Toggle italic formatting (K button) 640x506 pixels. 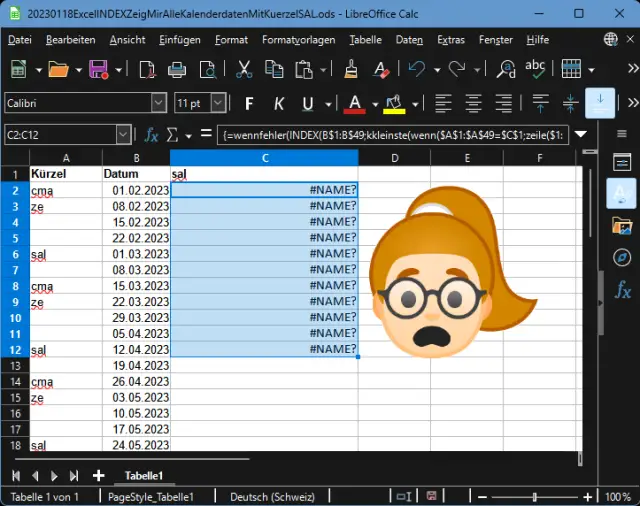click(278, 103)
